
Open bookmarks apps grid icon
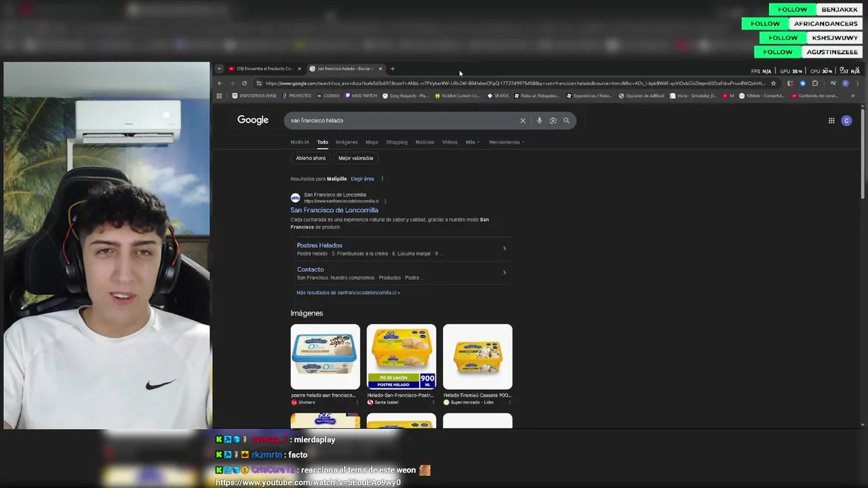[219, 96]
